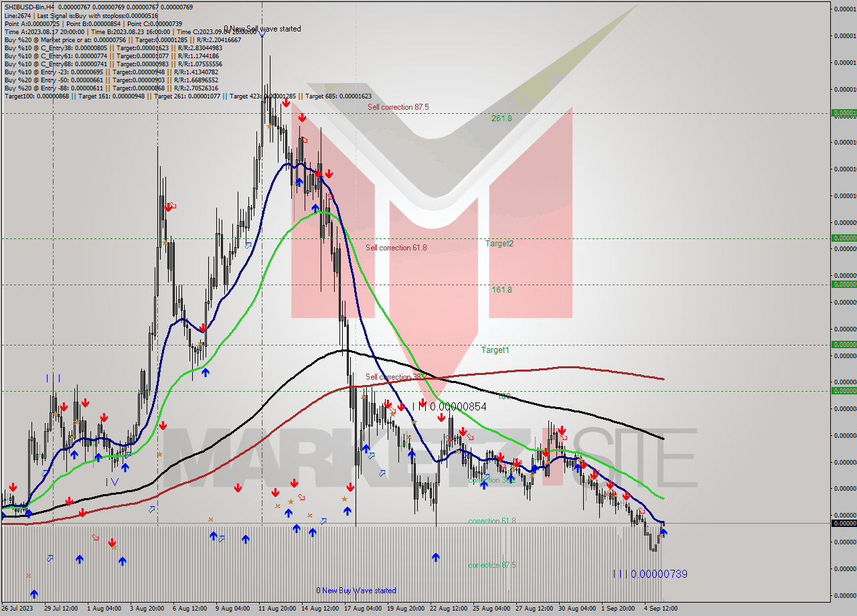857x616 pixels.
Task: Click the '30 Aug 04:00' time axis label
Action: click(x=577, y=608)
